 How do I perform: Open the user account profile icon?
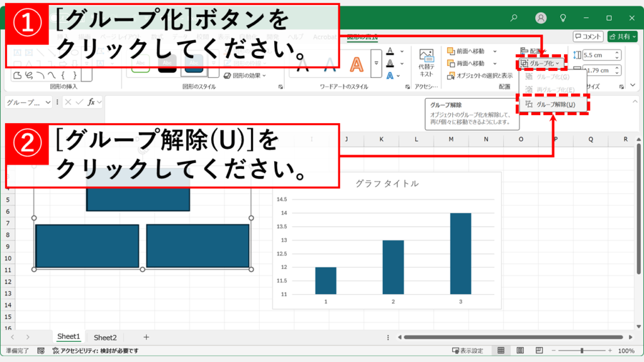[x=541, y=18]
